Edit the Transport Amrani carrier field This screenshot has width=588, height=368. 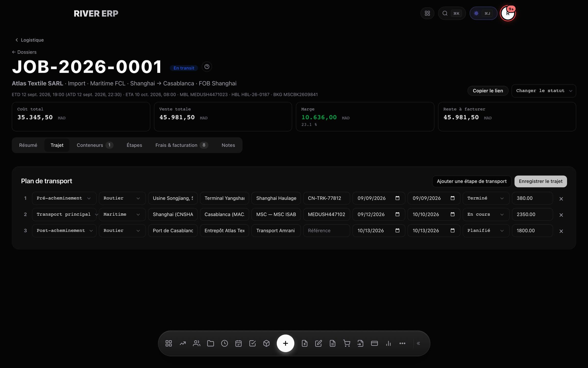point(276,231)
